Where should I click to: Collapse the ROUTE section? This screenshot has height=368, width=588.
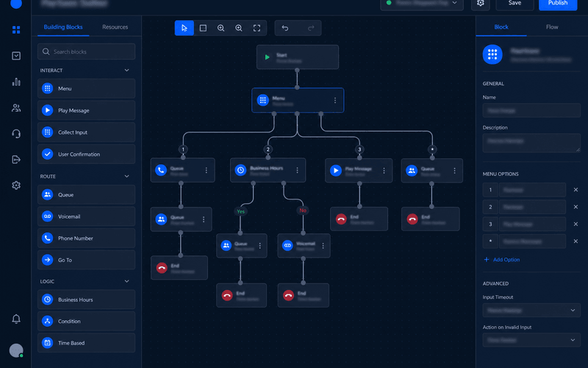126,176
